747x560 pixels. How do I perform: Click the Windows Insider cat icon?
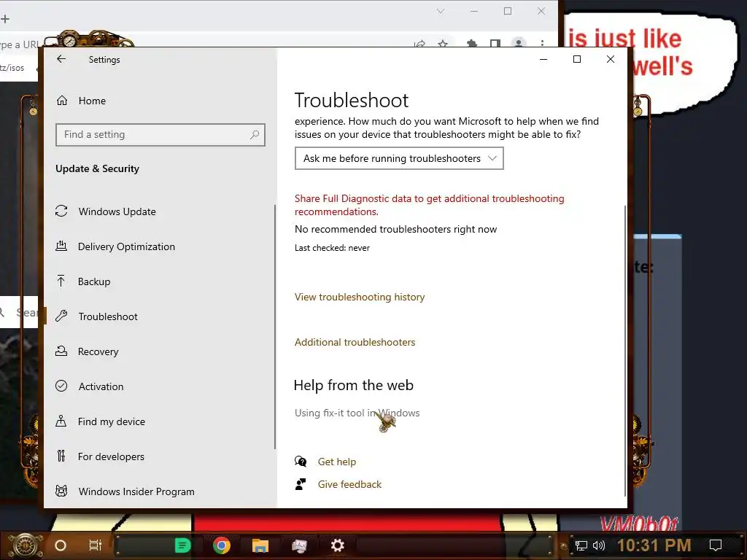(61, 491)
